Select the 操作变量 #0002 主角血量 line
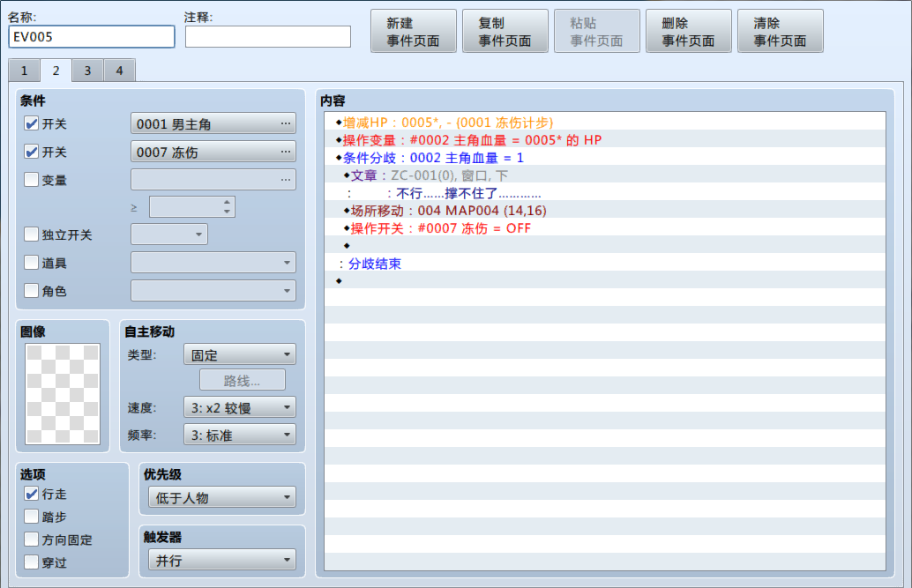This screenshot has height=588, width=912. pos(605,139)
